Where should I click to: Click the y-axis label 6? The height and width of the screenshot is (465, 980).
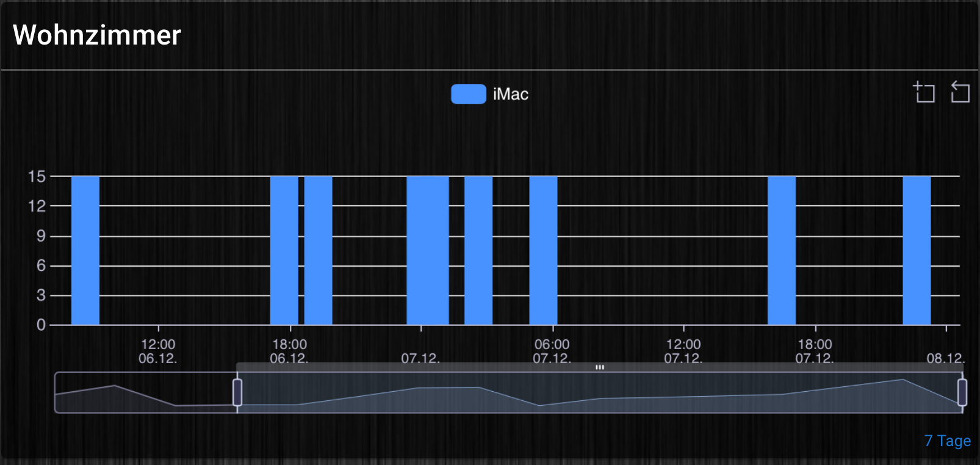pyautogui.click(x=41, y=265)
